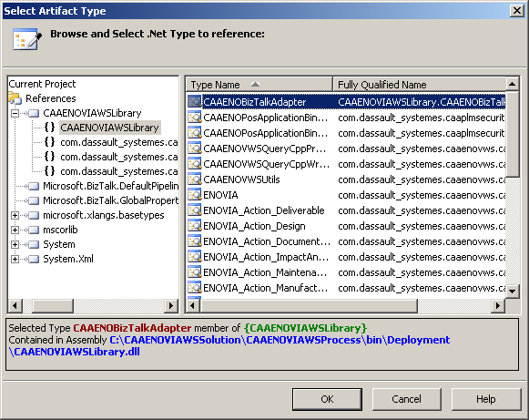Expand the microsoft.xlangs.basetypes node

click(15, 215)
